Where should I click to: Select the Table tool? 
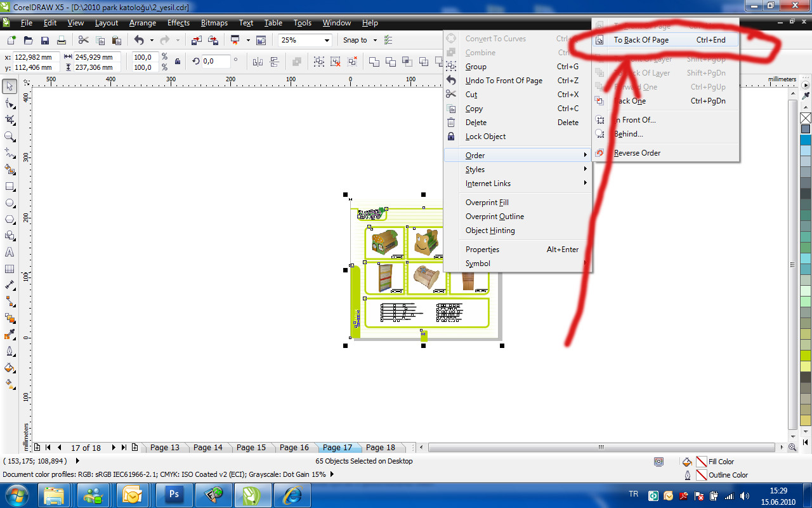[10, 269]
